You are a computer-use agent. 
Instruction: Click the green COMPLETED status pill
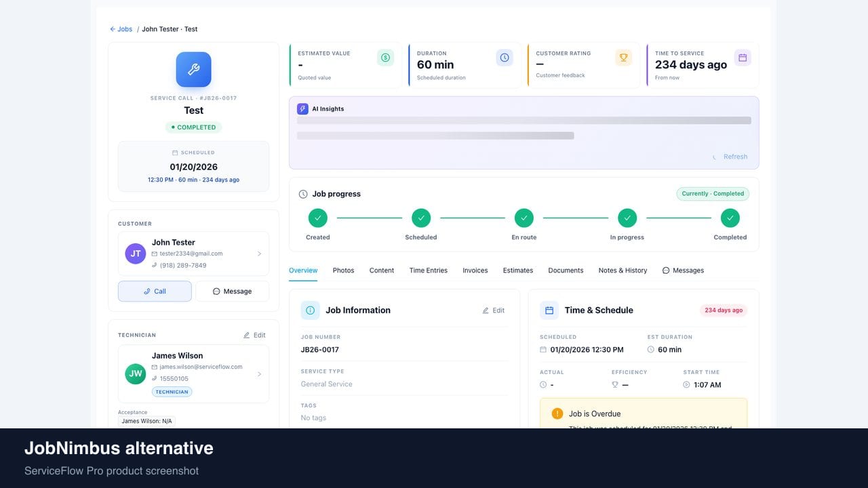pyautogui.click(x=193, y=127)
